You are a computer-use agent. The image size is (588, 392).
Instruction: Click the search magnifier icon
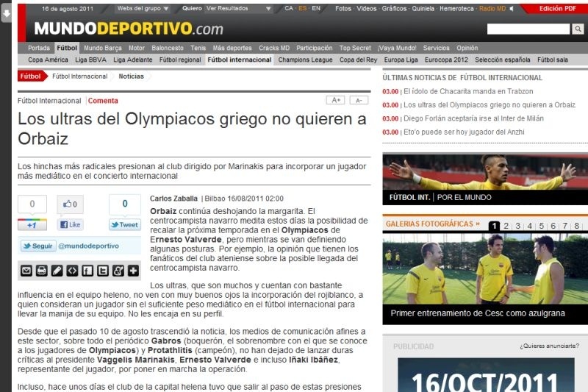pos(578,29)
